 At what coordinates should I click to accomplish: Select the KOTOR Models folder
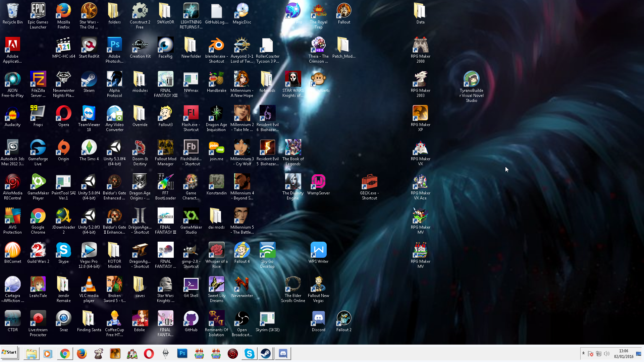pos(114,255)
